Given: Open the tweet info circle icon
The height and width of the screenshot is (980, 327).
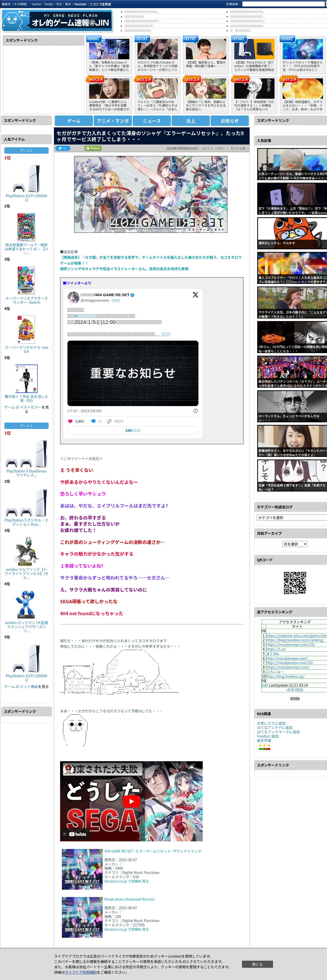Looking at the screenshot, I should [195, 411].
